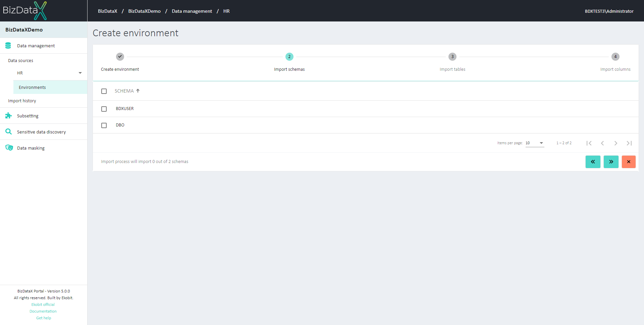
Task: Click the Subsetting puzzle icon
Action: (8, 116)
